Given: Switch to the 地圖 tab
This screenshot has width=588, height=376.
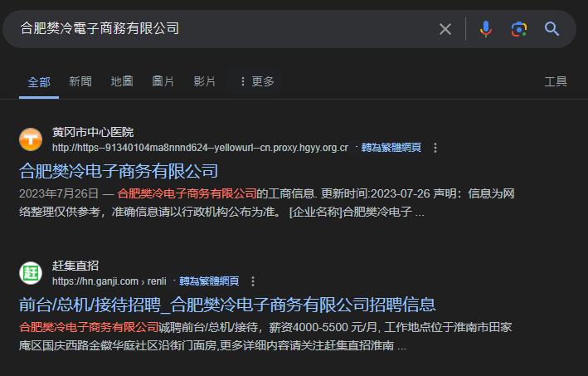Looking at the screenshot, I should (122, 81).
